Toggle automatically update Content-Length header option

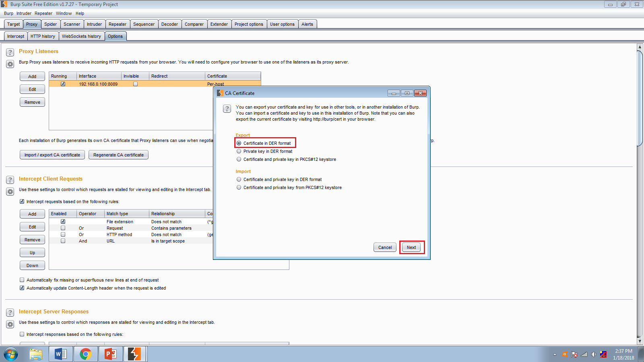22,288
